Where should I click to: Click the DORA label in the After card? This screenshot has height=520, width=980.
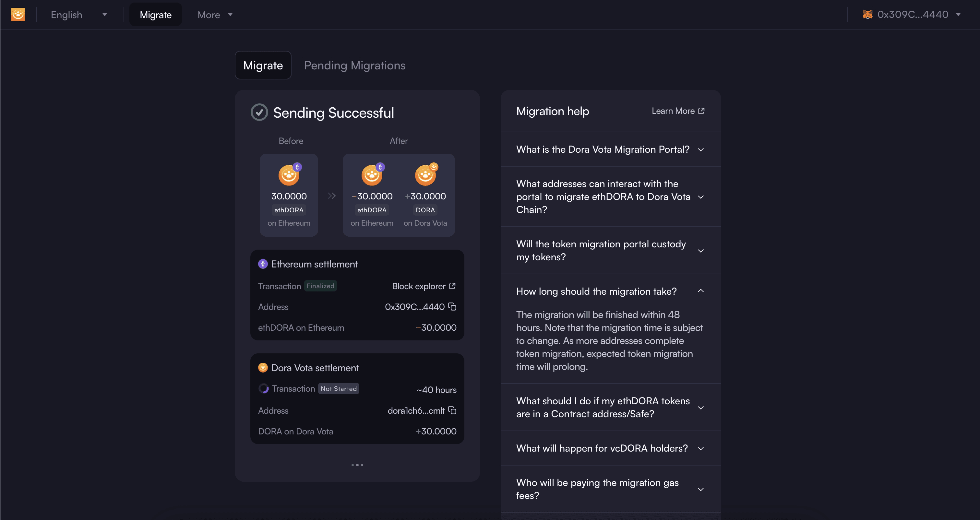[425, 210]
